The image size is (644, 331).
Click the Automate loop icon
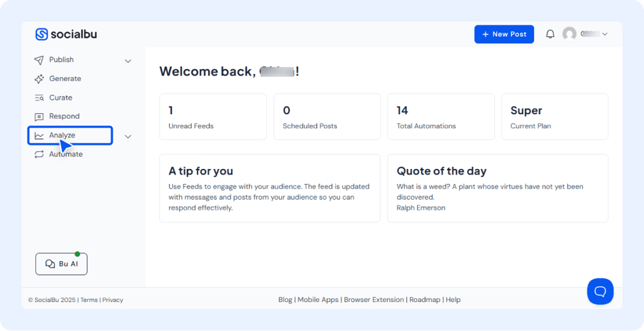39,155
